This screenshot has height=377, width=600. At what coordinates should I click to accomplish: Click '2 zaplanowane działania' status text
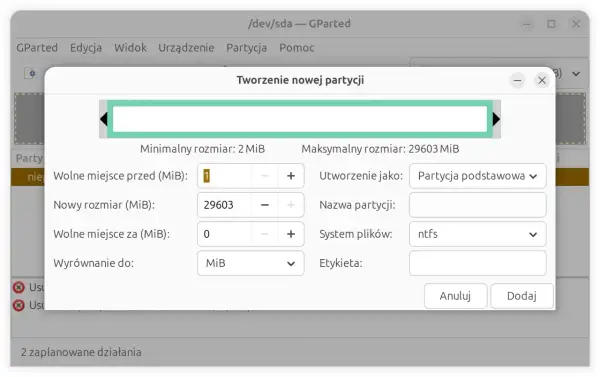click(x=81, y=352)
